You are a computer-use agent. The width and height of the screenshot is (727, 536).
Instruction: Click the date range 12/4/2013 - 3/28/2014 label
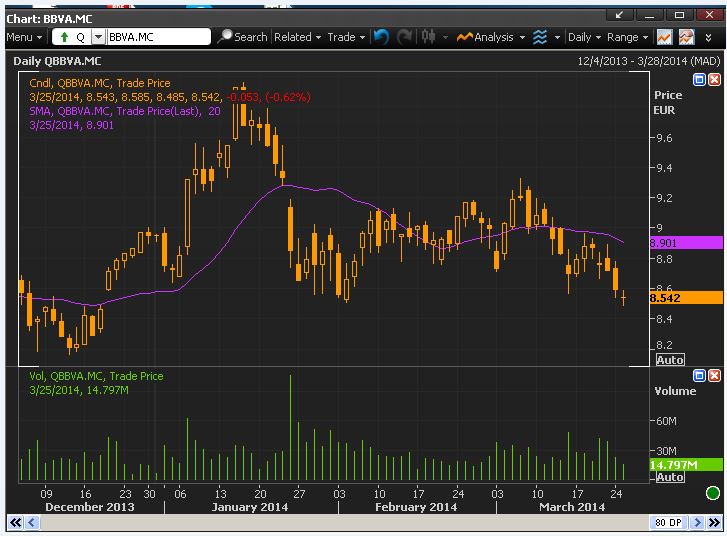[649, 61]
